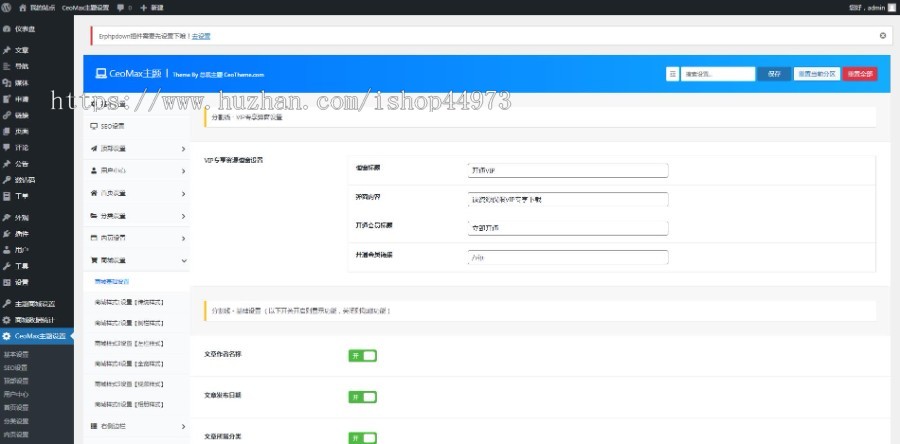Expand 用户中心 section in theme panel
Viewport: 900px width, 444px height.
click(x=137, y=171)
